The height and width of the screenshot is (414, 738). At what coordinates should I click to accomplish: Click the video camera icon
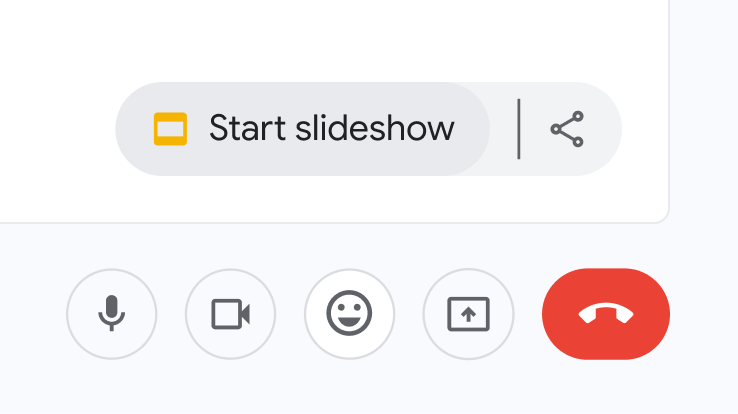tap(230, 314)
